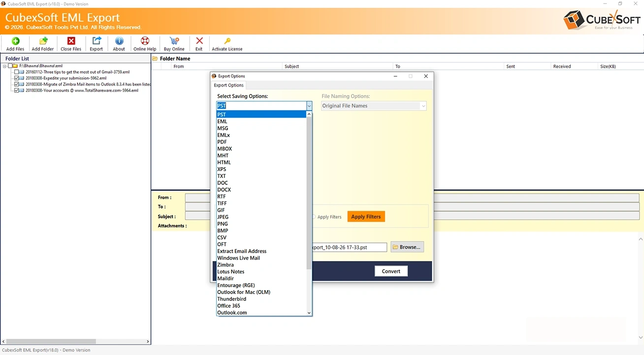The width and height of the screenshot is (644, 355).
Task: Toggle checkbox for F:\Bhawna\Bhawna\eml folder
Action: pos(10,66)
